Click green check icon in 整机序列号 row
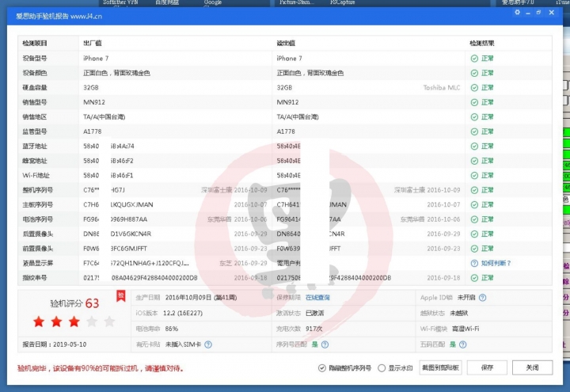This screenshot has width=570, height=392. (474, 190)
